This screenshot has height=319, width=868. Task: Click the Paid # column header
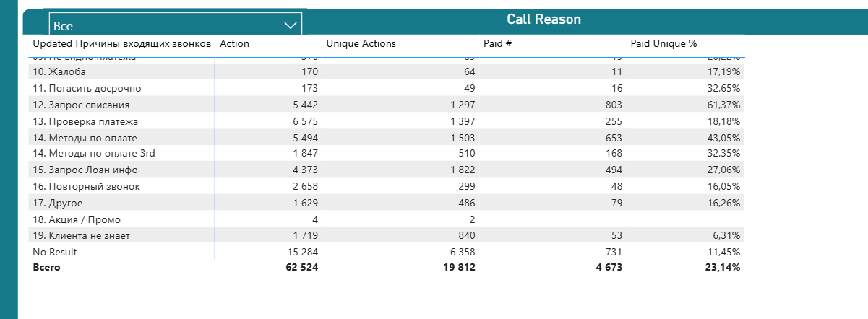click(497, 44)
